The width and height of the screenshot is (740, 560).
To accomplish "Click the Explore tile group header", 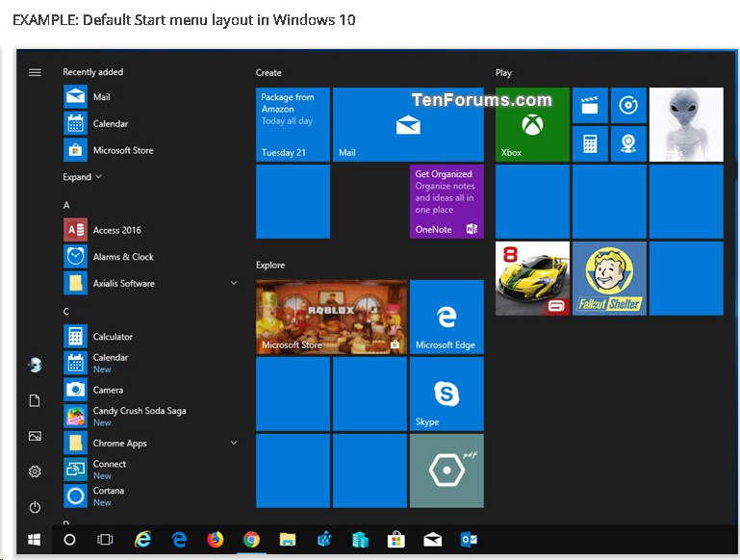I will pos(270,266).
